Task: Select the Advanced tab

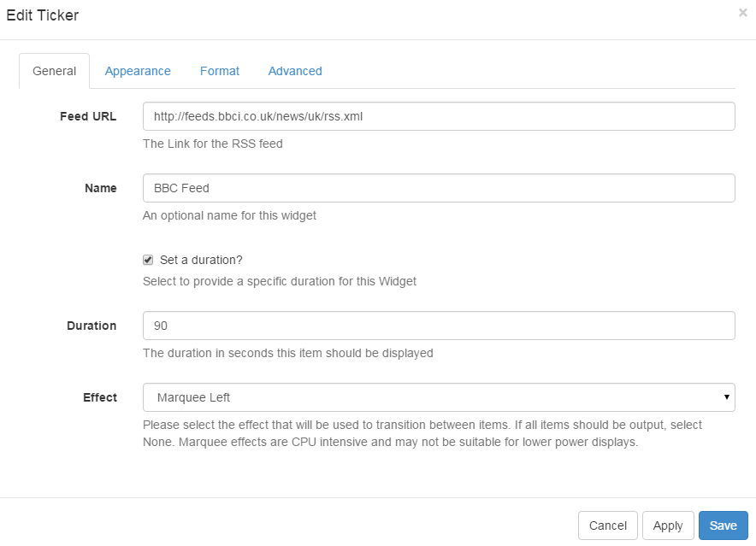Action: (295, 71)
